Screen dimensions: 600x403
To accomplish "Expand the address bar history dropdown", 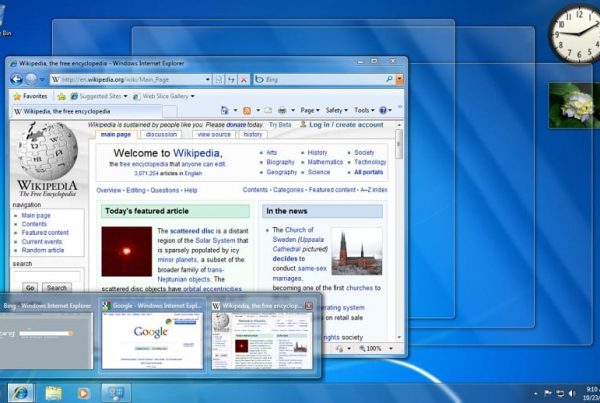I will 208,80.
